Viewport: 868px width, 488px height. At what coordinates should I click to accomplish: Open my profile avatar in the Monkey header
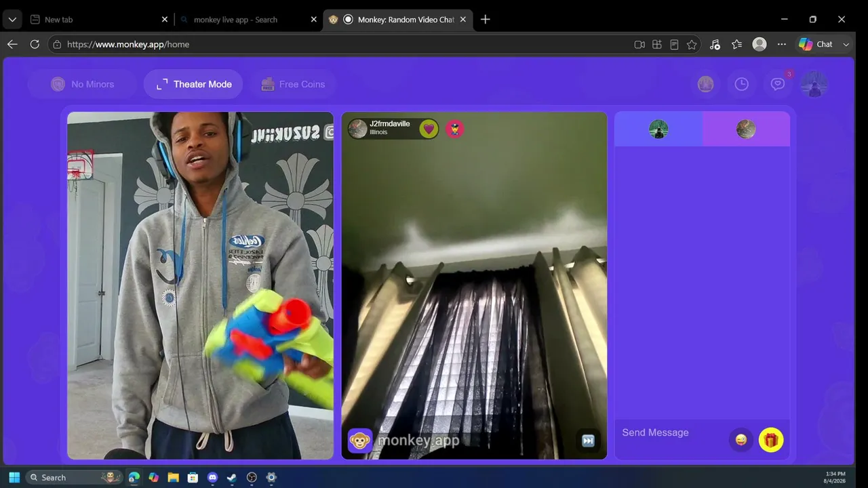814,84
